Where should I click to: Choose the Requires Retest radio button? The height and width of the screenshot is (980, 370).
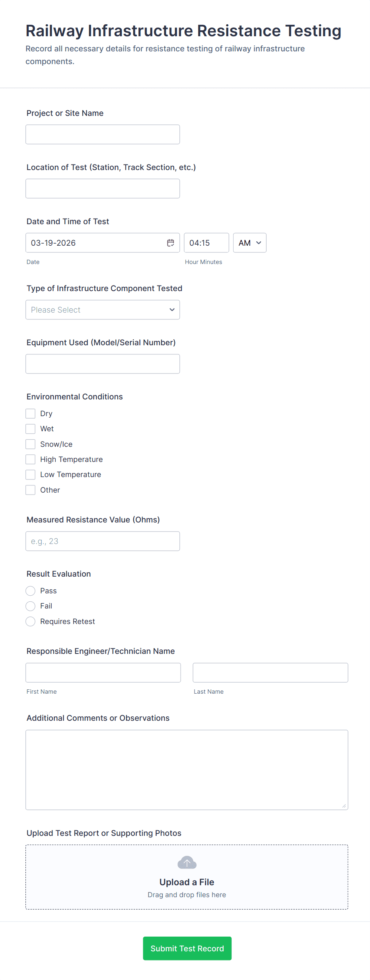[31, 622]
